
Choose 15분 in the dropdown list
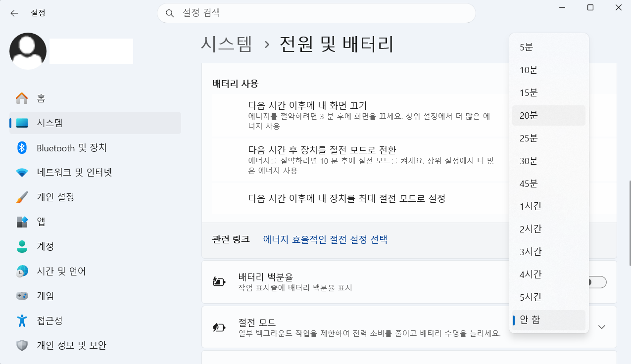coord(549,93)
